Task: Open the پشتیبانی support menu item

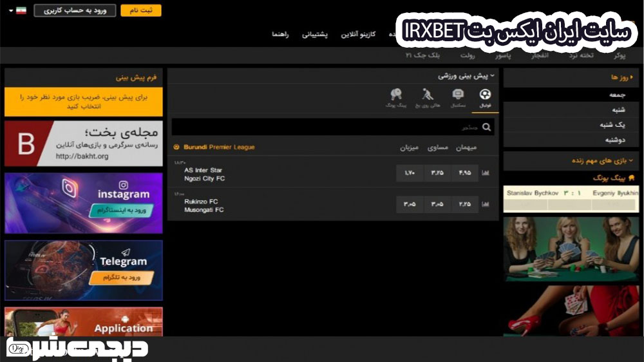Action: [x=315, y=35]
